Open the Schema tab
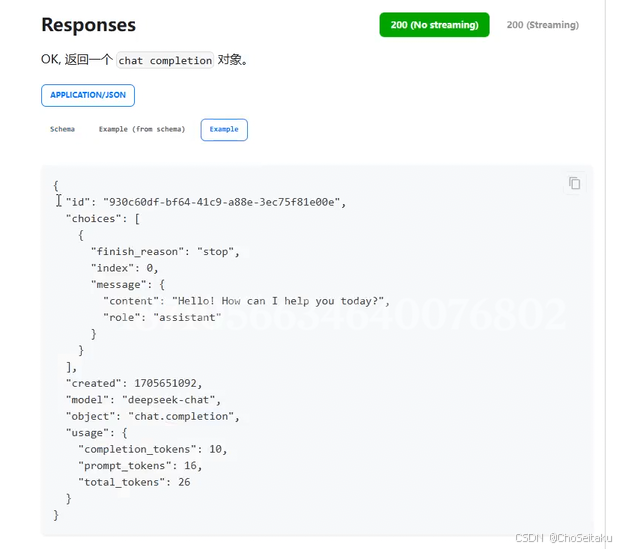The height and width of the screenshot is (549, 620). click(x=62, y=129)
